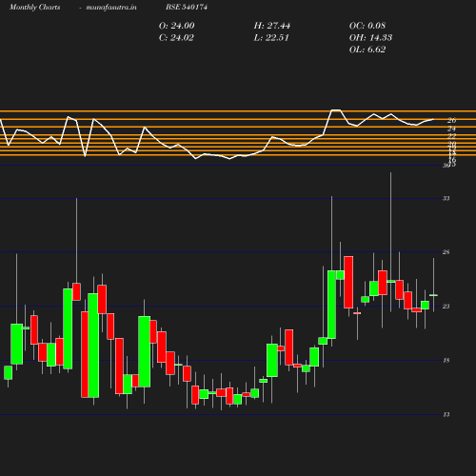Click the indicator axis label 24
This screenshot has width=476, height=476.
(x=451, y=129)
